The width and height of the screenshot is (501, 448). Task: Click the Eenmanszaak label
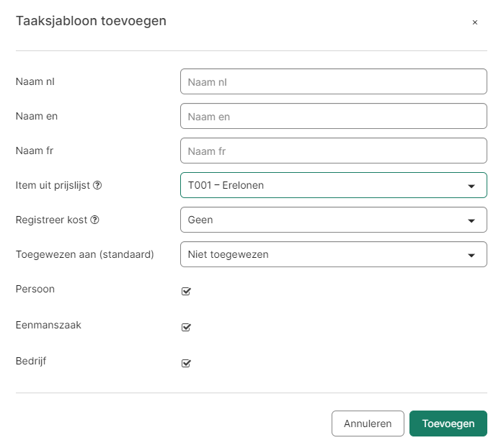pyautogui.click(x=48, y=325)
